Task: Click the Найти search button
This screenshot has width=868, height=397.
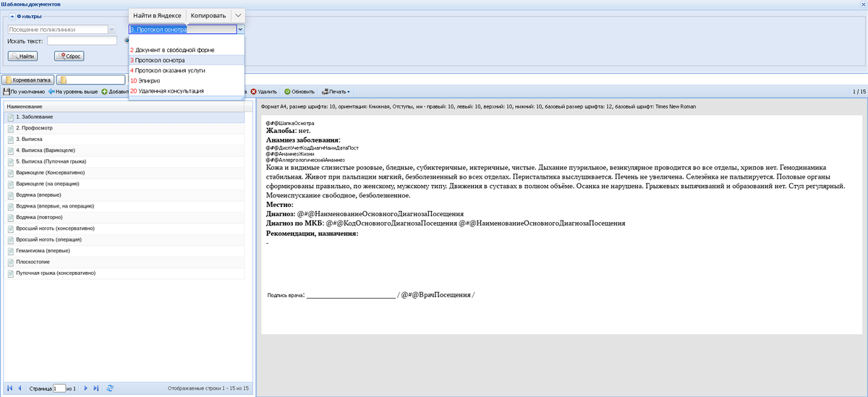Action: (22, 56)
